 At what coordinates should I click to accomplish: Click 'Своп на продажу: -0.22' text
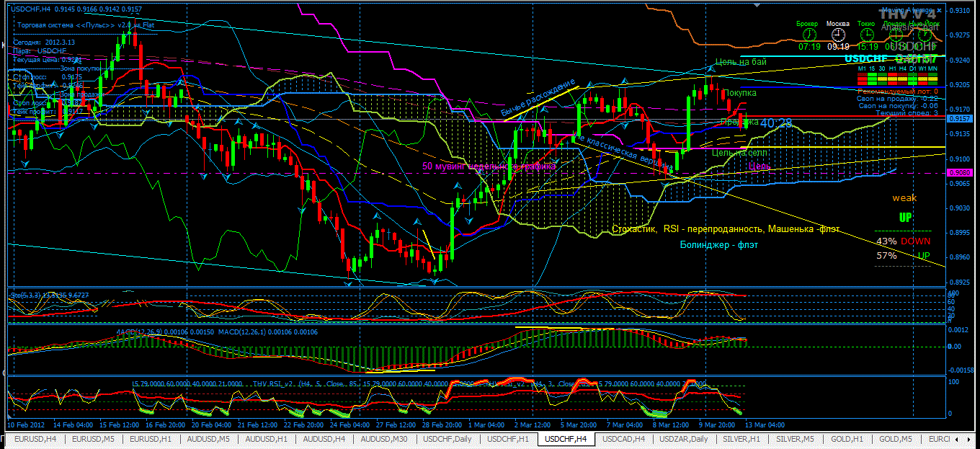(x=897, y=99)
